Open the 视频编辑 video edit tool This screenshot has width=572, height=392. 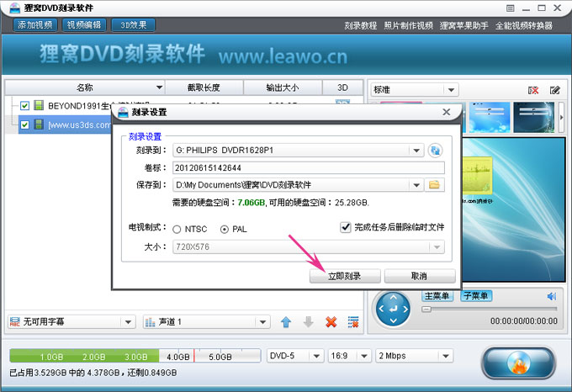pos(84,24)
